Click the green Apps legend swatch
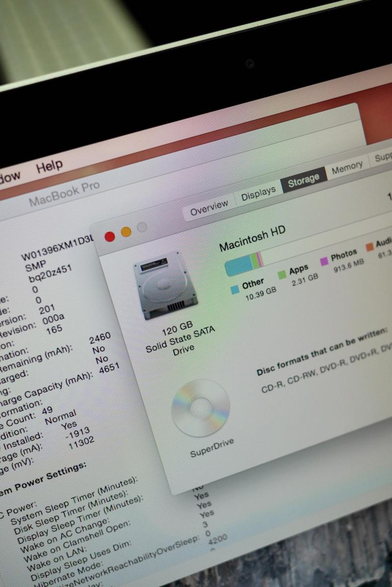This screenshot has width=392, height=587. [282, 275]
